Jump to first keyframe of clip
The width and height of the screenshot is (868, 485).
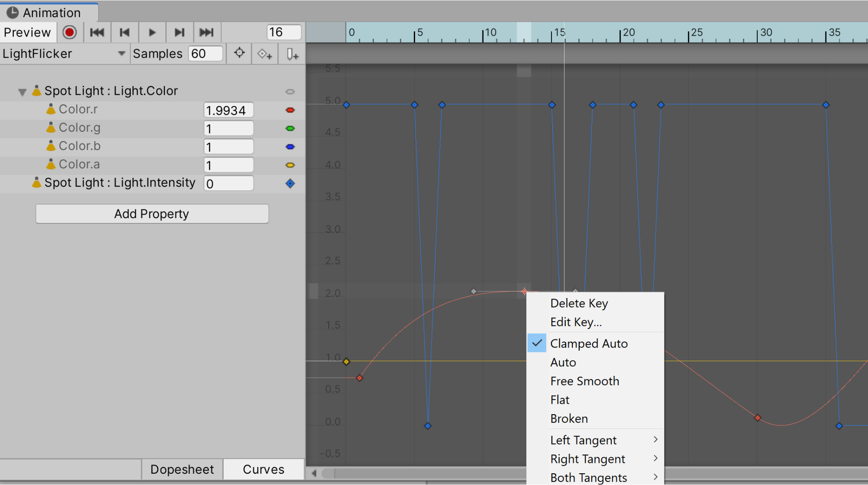(x=97, y=33)
